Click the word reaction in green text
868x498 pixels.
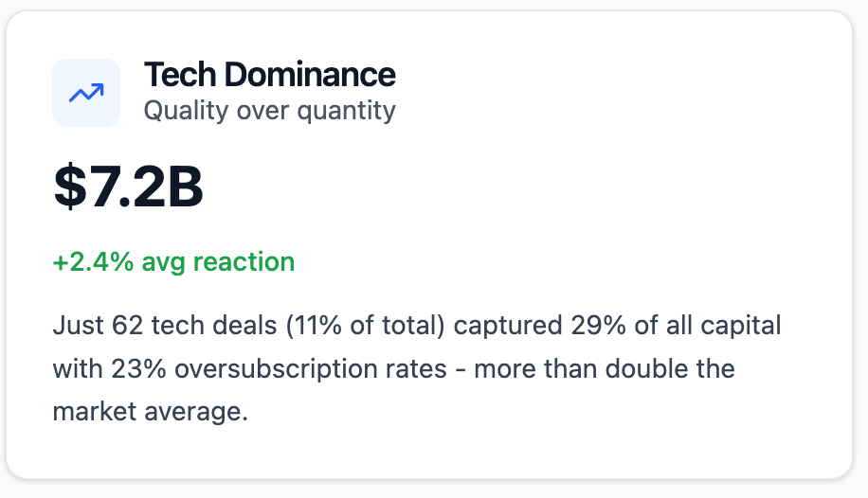click(244, 261)
